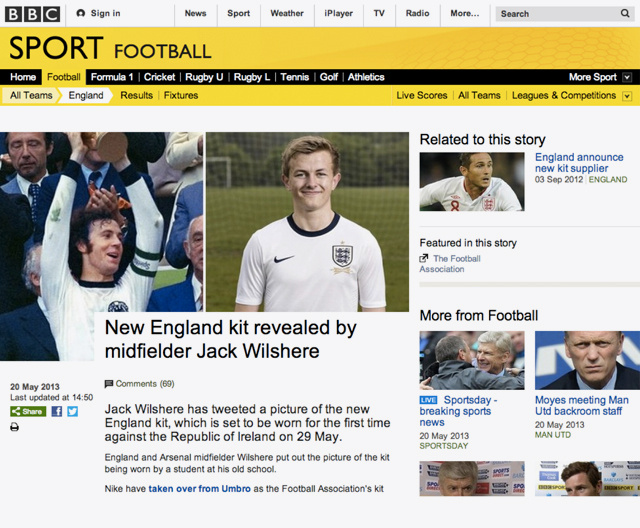Click the SPORTSDAY tag
The height and width of the screenshot is (528, 640).
point(444,446)
